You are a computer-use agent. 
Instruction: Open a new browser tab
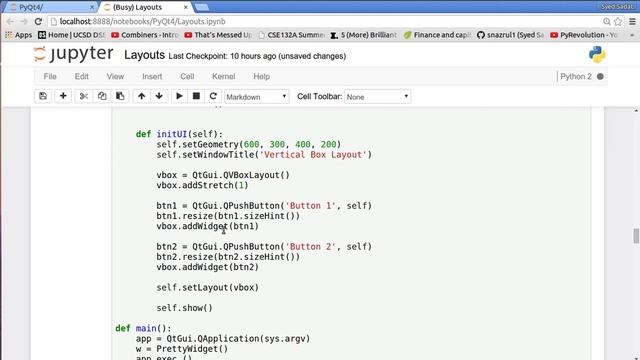pyautogui.click(x=202, y=7)
